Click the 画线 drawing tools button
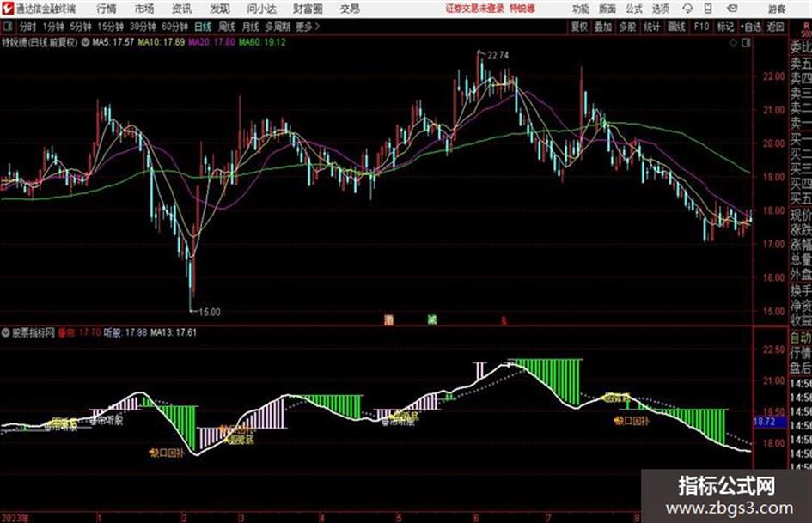The image size is (812, 523). tap(676, 27)
